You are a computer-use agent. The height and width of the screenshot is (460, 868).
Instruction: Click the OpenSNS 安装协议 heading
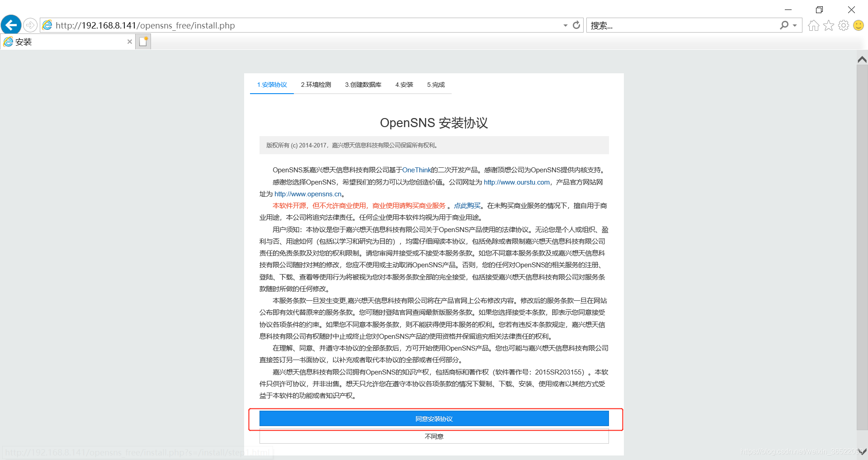[434, 123]
